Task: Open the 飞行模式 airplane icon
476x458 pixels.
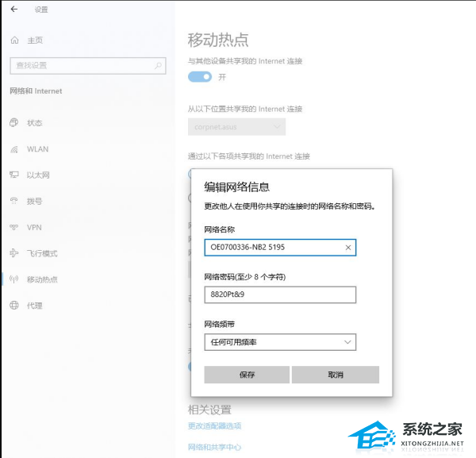Action: coord(14,253)
